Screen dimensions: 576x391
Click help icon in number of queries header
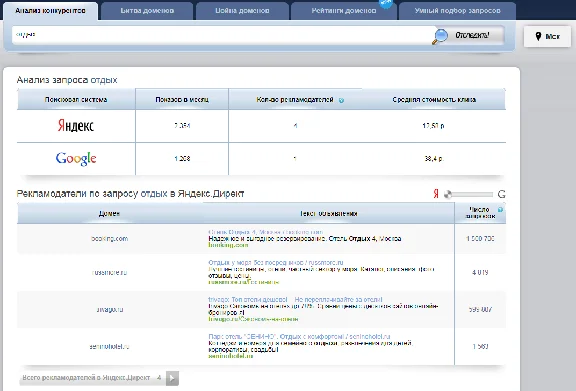point(500,209)
